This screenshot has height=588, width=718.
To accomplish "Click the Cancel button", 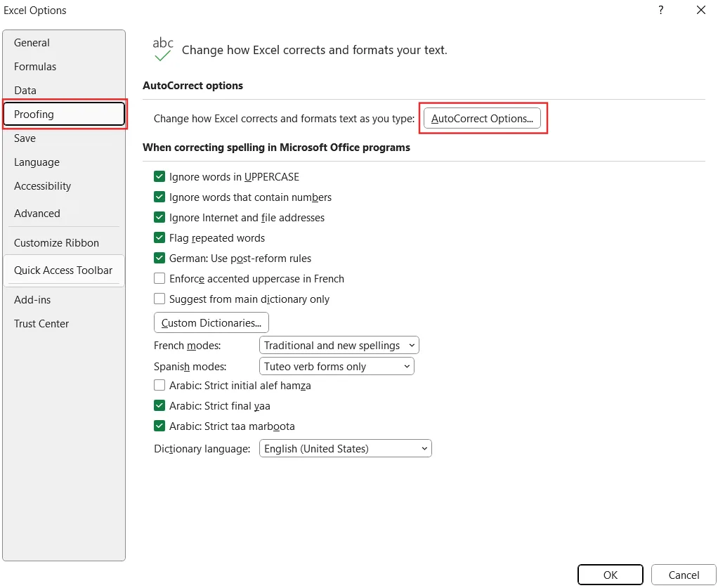I will (683, 575).
